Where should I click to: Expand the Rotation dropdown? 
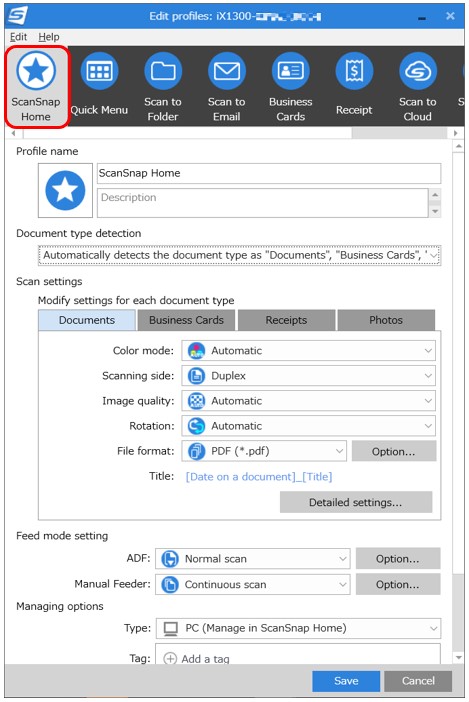(308, 426)
